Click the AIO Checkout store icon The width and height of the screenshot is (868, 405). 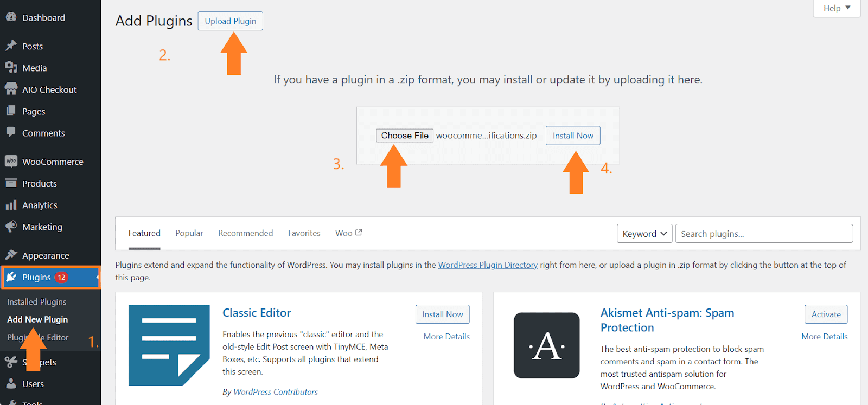(11, 89)
